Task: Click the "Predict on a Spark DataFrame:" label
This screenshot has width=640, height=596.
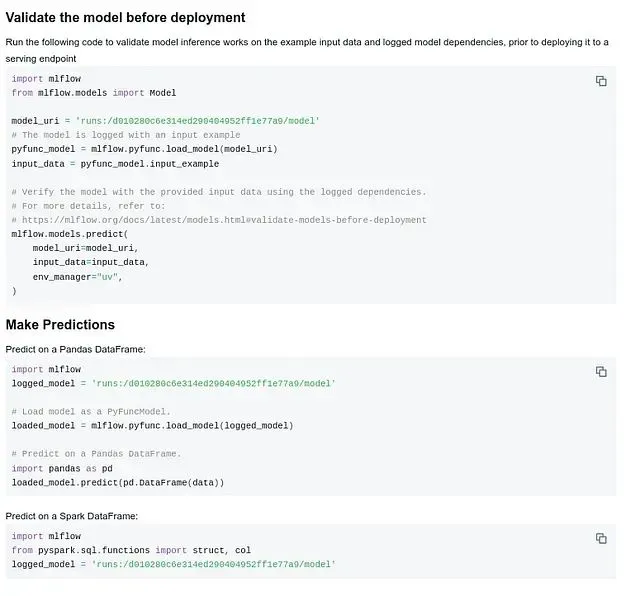Action: tap(71, 516)
